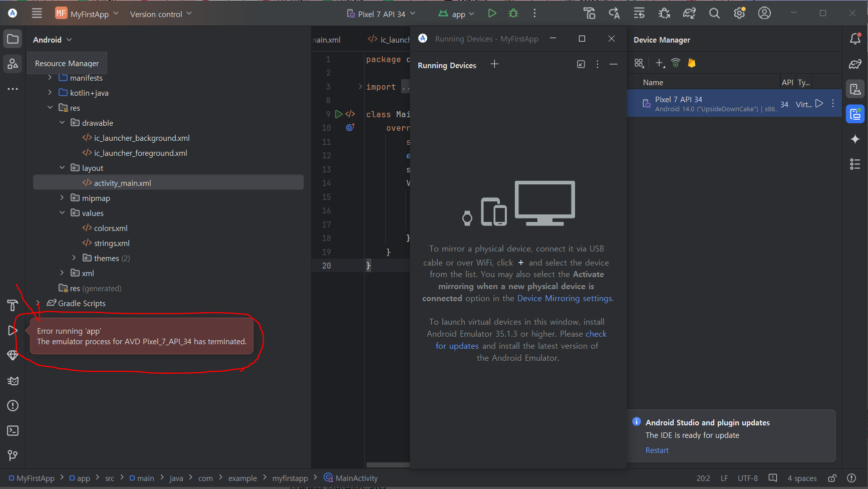Screen dimensions: 868x489
Task: Click MainActivity in the breadcrumb bar
Action: coord(351,478)
